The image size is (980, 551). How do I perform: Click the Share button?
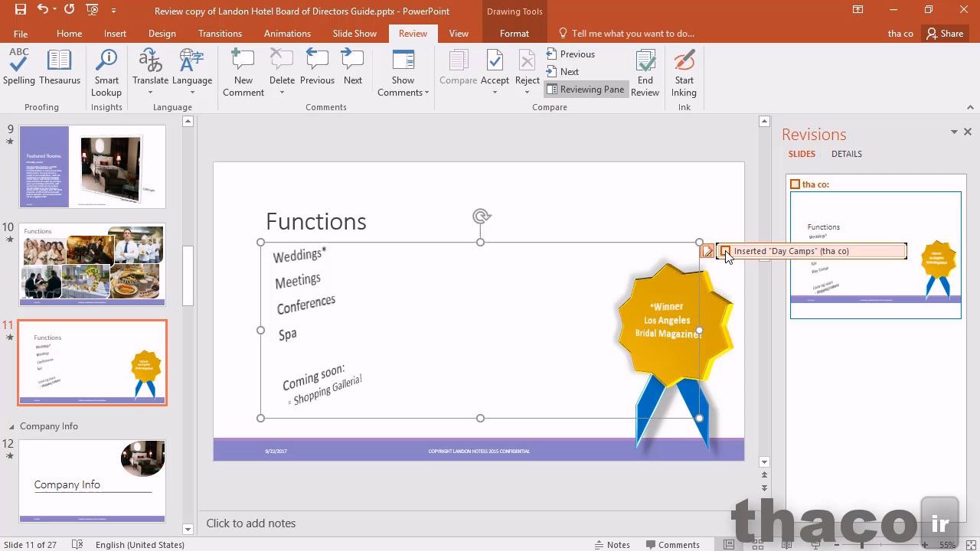pos(944,34)
